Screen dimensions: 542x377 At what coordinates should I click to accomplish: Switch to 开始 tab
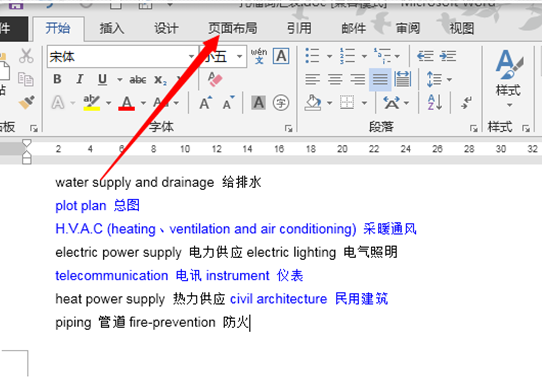click(x=58, y=28)
